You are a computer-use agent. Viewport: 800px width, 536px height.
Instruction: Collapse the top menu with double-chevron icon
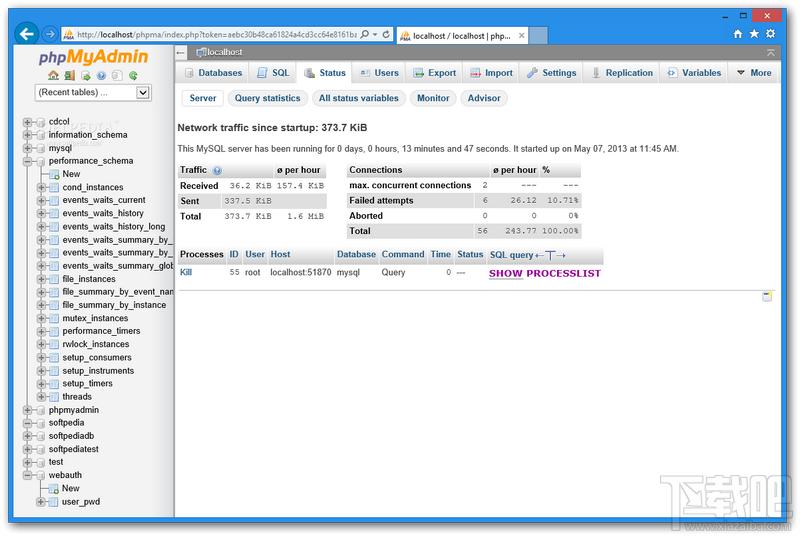click(770, 52)
